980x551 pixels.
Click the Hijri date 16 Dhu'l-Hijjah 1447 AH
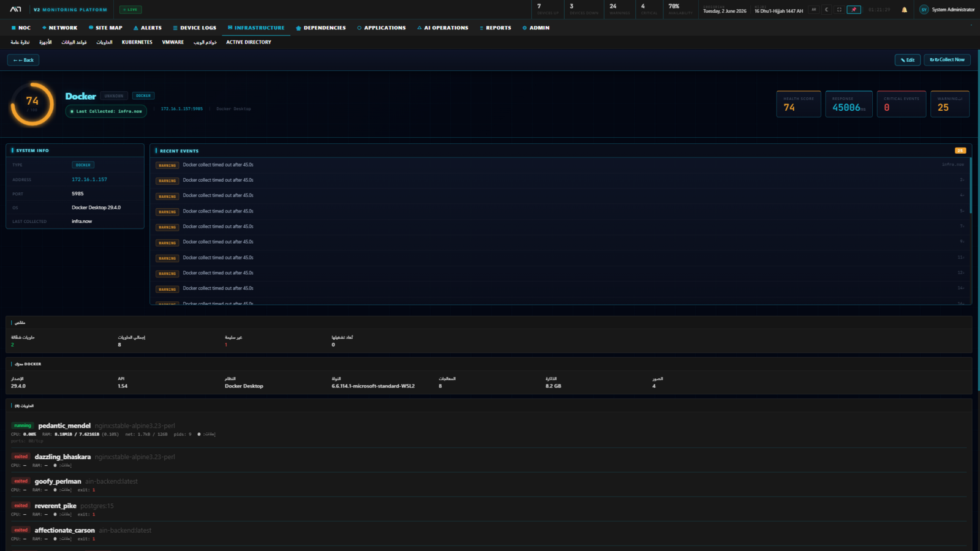click(x=778, y=11)
